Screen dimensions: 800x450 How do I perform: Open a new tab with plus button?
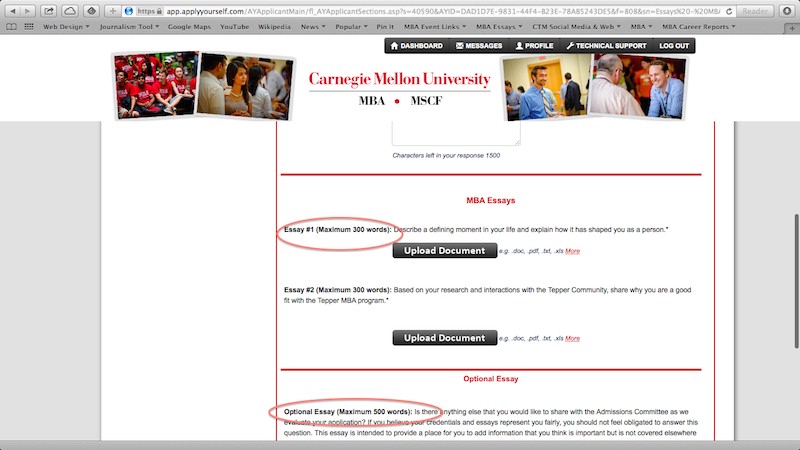click(792, 28)
